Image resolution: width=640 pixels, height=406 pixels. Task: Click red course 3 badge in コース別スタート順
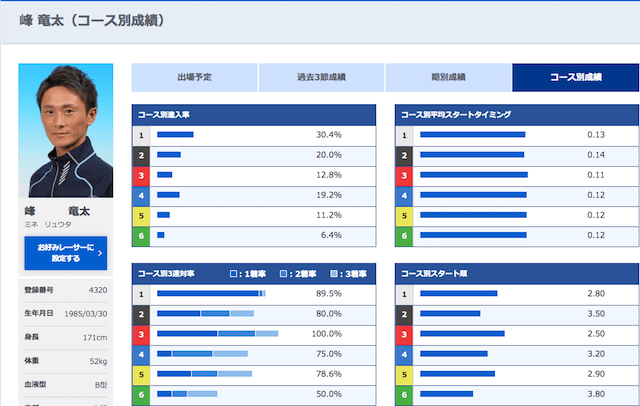coord(404,334)
